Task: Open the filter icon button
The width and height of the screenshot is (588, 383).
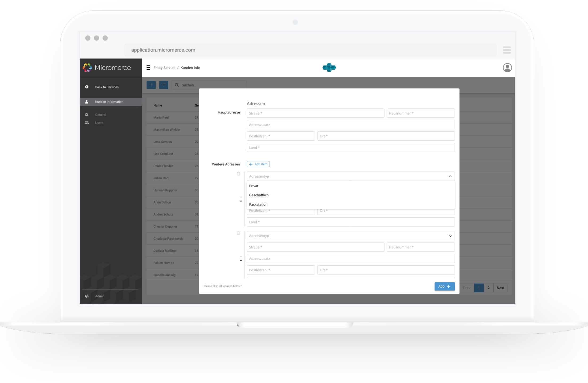Action: click(x=164, y=85)
